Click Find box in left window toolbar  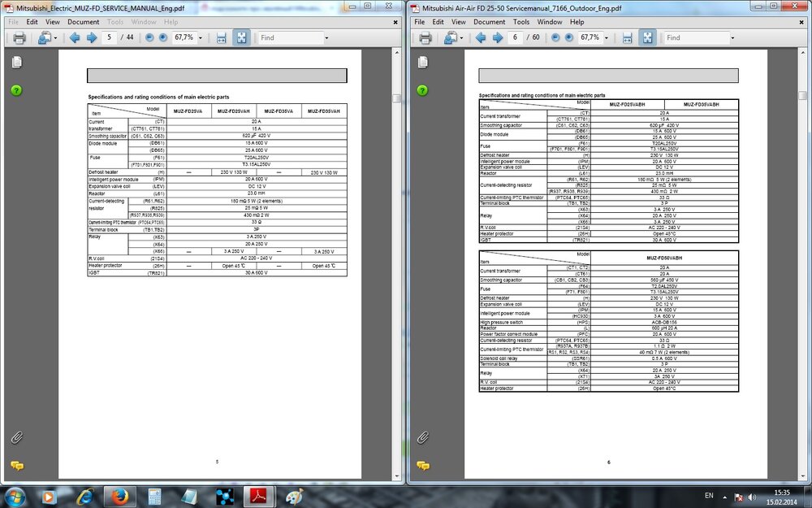[291, 38]
